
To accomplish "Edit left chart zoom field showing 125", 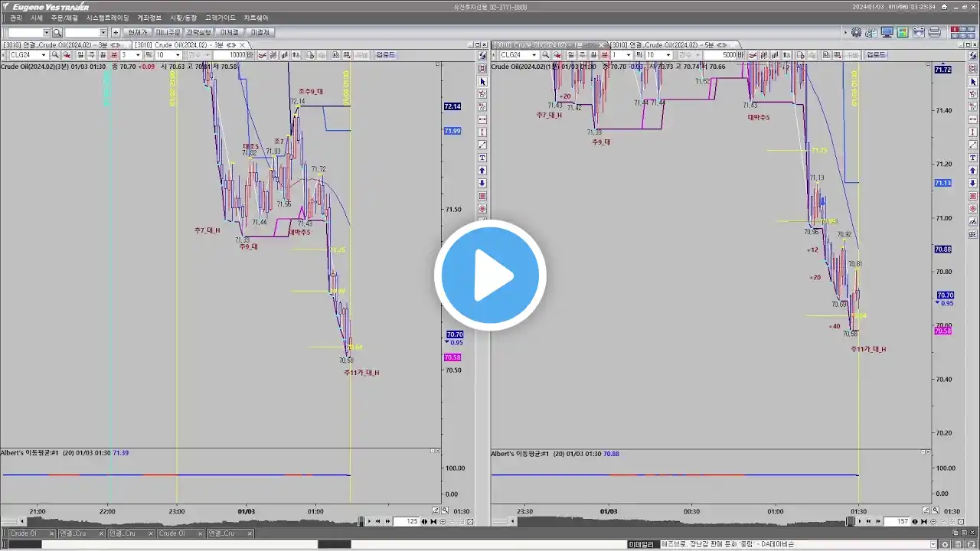I will point(407,521).
